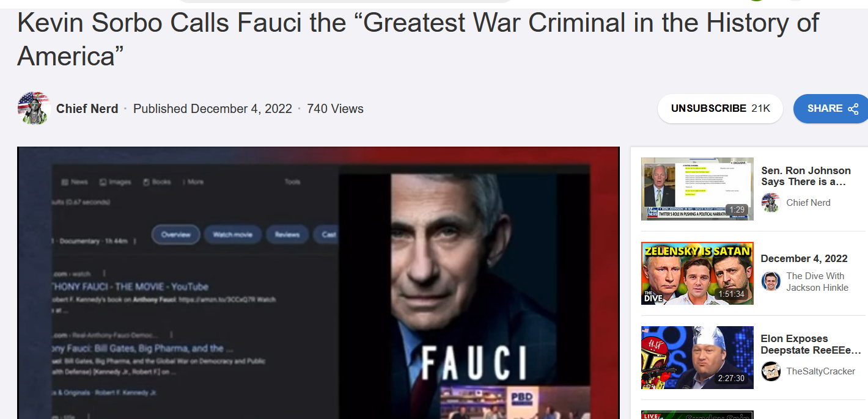Open 'Sen. Ron Johnson Says There is a...' video title
Screen dimensions: 868x419
[806, 176]
